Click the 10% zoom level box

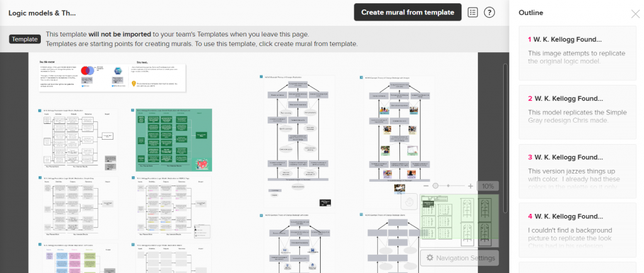(x=487, y=186)
